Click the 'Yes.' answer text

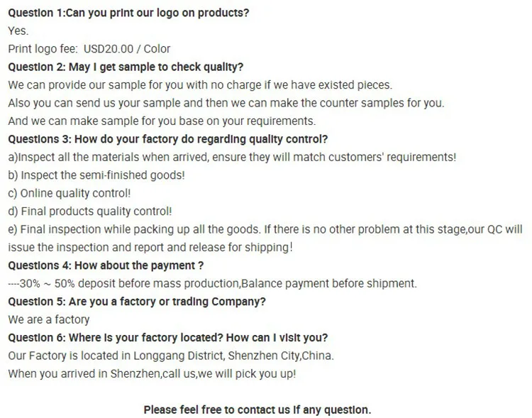[x=18, y=31]
